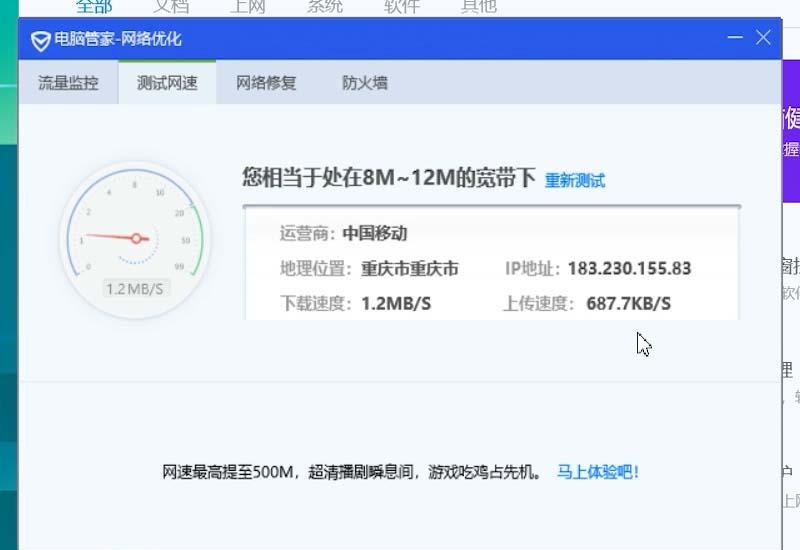Close the 网络优化 window
This screenshot has height=550, width=800.
coord(763,37)
